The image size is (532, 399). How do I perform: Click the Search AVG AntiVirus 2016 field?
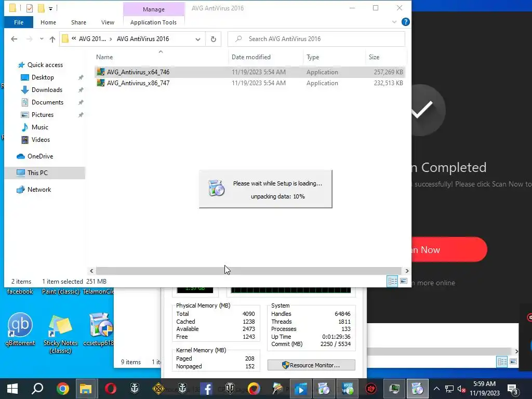(316, 39)
